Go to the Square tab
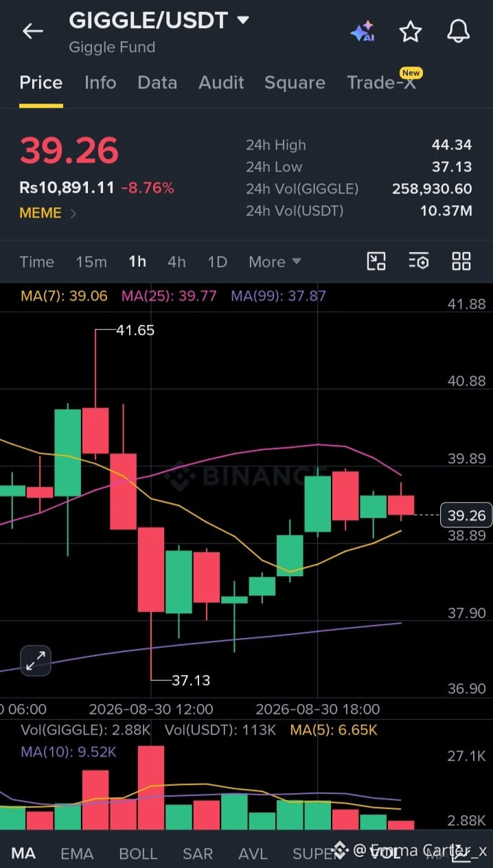The width and height of the screenshot is (493, 868). [295, 82]
